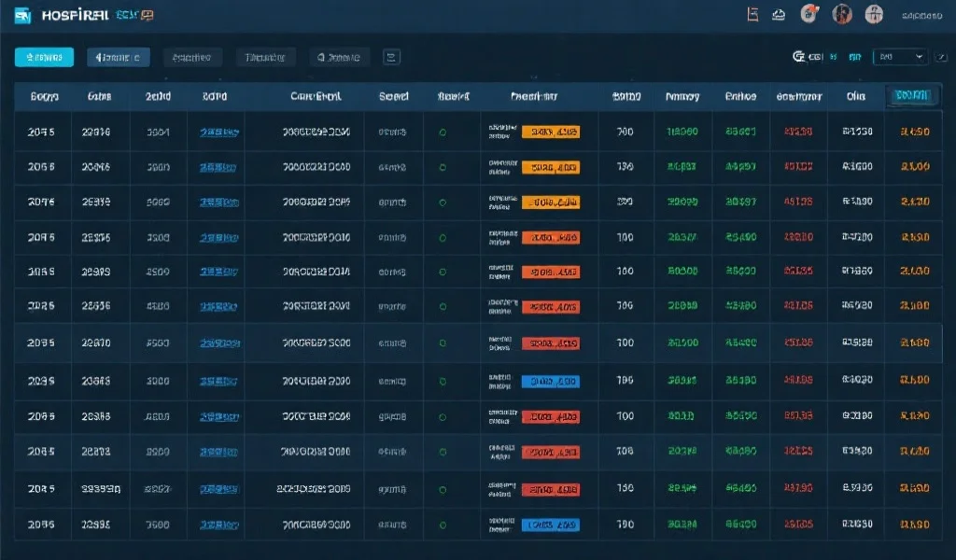This screenshot has width=956, height=560.
Task: Toggle the green status circle in the first row
Action: pyautogui.click(x=443, y=133)
